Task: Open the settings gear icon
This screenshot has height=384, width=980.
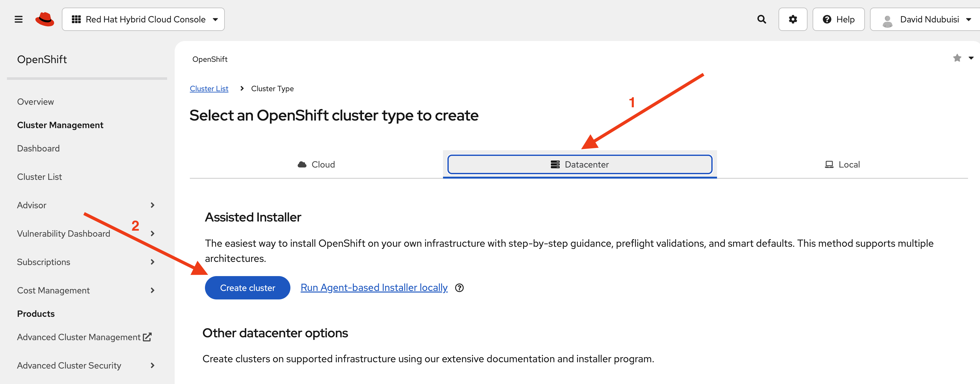Action: pyautogui.click(x=793, y=19)
